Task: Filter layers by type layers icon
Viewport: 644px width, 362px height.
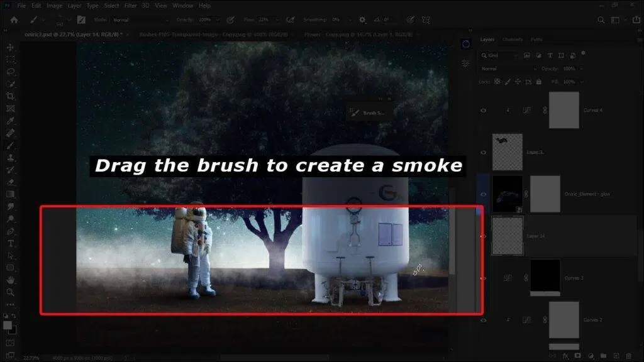Action: [x=550, y=55]
